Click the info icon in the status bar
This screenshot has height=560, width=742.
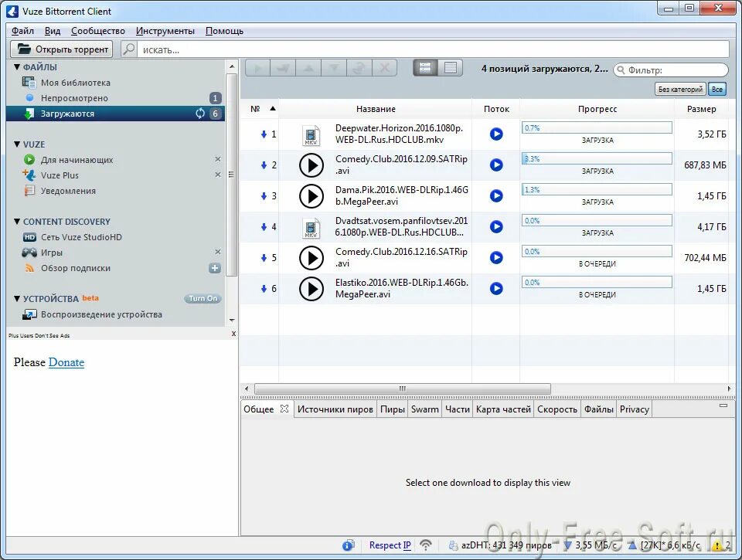point(349,545)
